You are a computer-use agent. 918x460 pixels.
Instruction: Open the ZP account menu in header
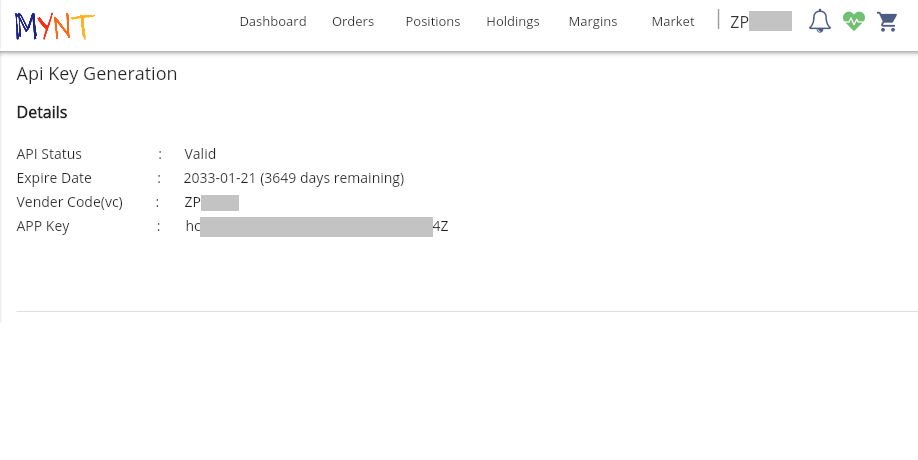click(x=761, y=21)
